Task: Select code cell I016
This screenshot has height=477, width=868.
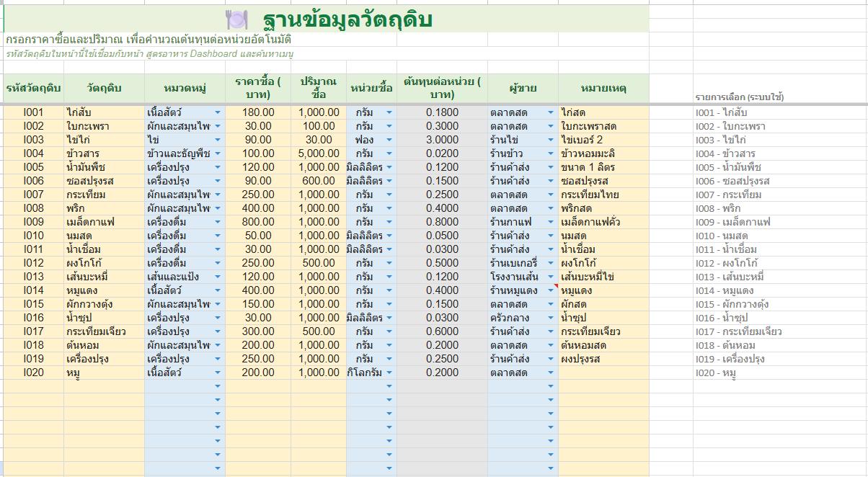Action: 33,318
